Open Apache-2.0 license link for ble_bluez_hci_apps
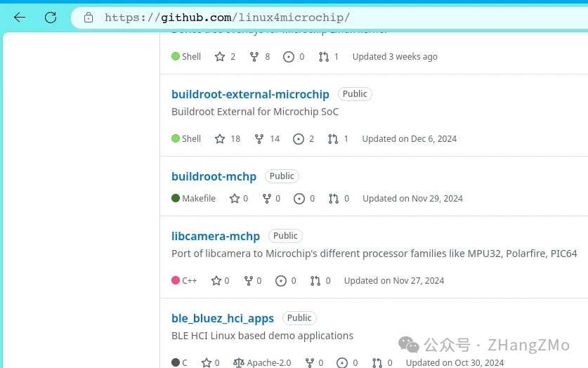The image size is (588, 368). (x=262, y=363)
